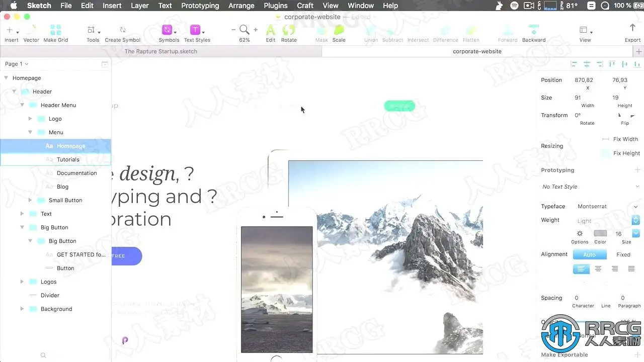Select the Vector tool
Screen dimensions: 644x362
coord(31,33)
